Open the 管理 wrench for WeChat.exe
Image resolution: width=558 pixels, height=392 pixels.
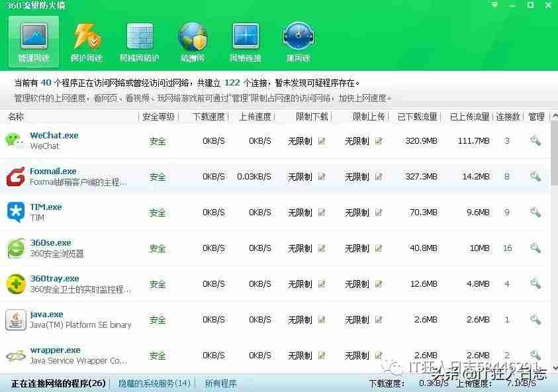[536, 141]
